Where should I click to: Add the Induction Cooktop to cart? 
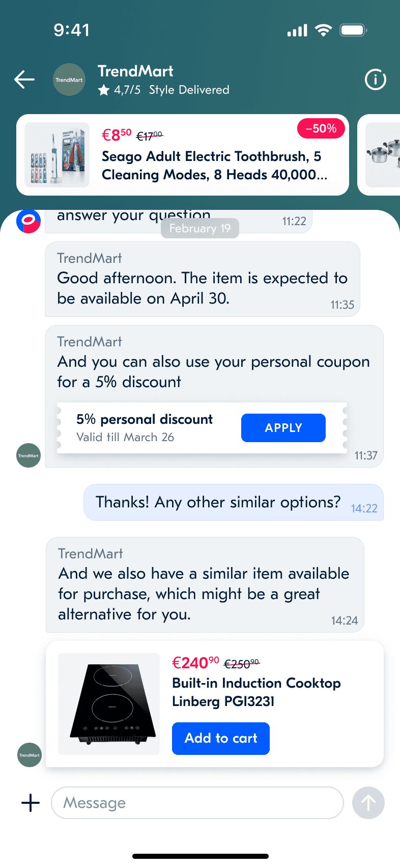(221, 739)
